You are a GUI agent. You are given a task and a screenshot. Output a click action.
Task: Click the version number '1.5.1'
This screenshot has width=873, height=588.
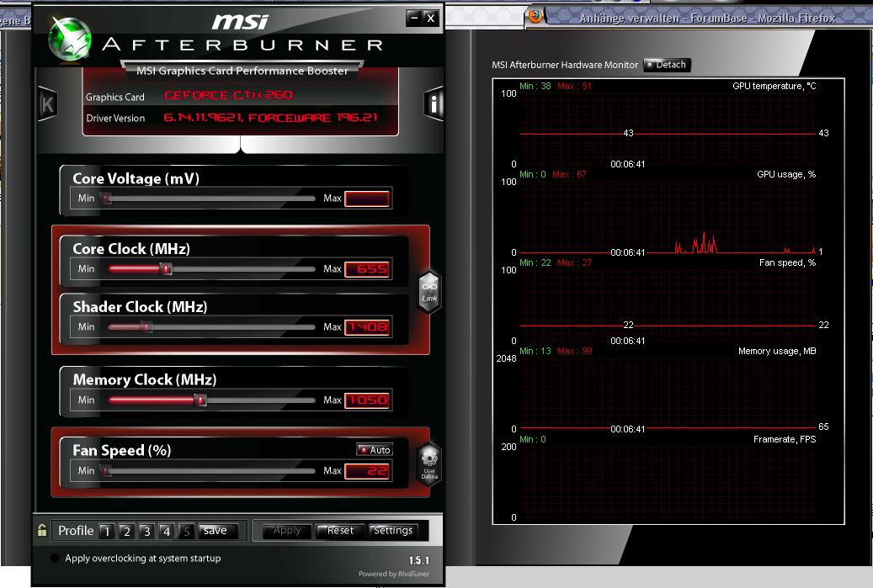[x=419, y=560]
